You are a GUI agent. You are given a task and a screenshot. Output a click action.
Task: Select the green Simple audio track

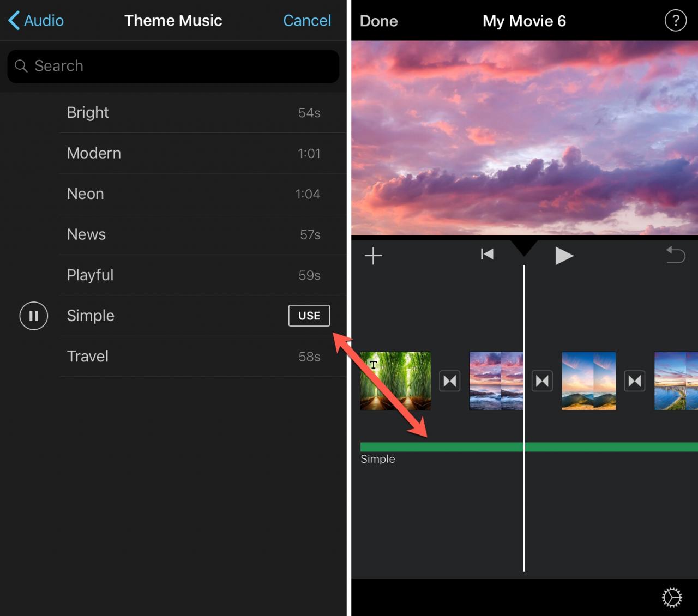529,447
